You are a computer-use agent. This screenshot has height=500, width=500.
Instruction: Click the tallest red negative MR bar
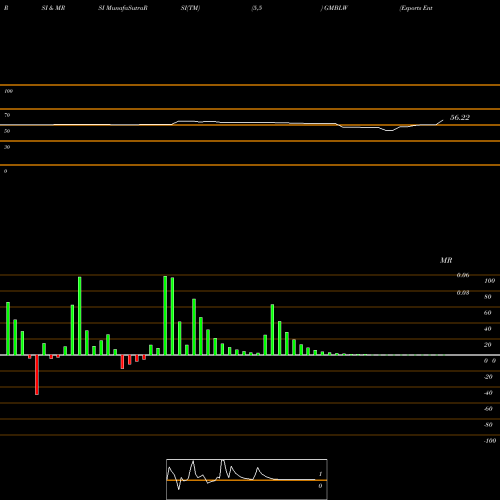click(37, 375)
